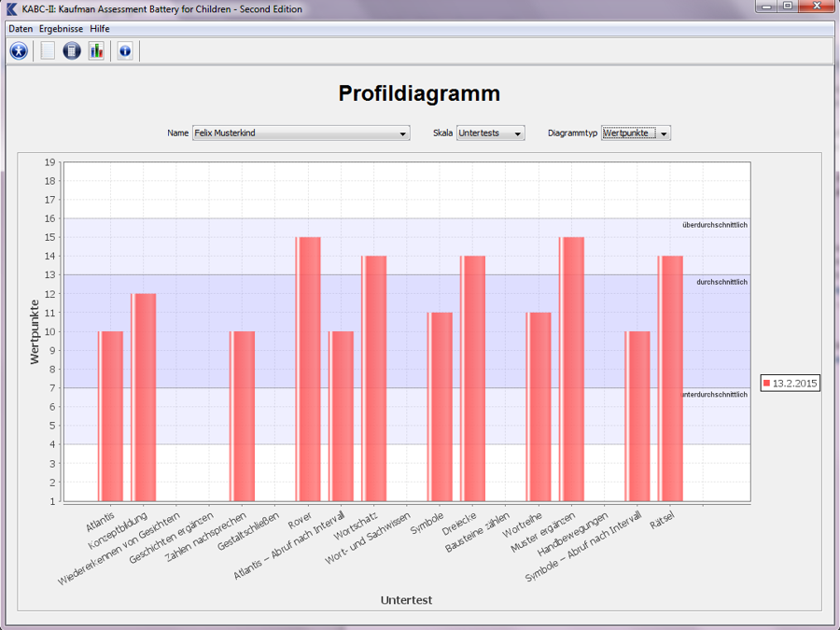This screenshot has height=630, width=840.
Task: Click the Rover bar in the chart
Action: 308,369
